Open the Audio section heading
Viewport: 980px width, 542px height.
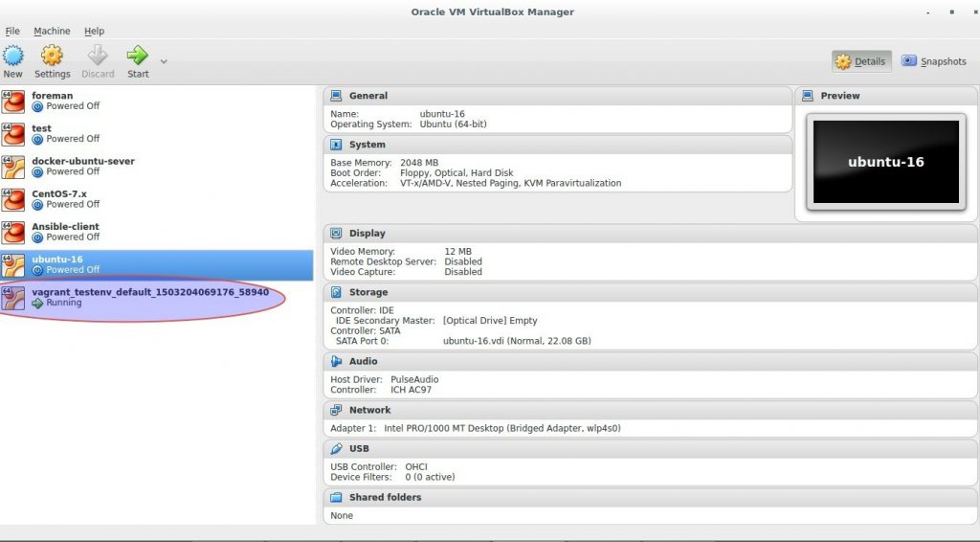click(x=363, y=361)
